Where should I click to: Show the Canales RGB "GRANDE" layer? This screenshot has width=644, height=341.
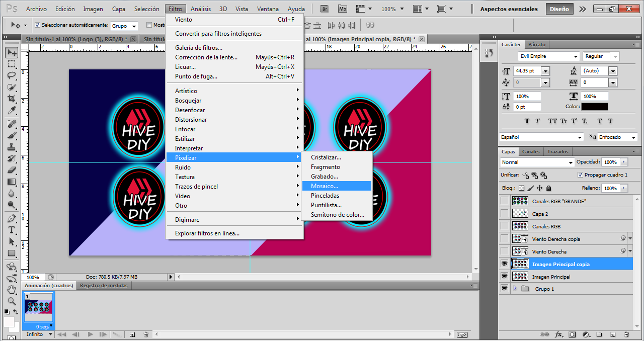click(505, 201)
